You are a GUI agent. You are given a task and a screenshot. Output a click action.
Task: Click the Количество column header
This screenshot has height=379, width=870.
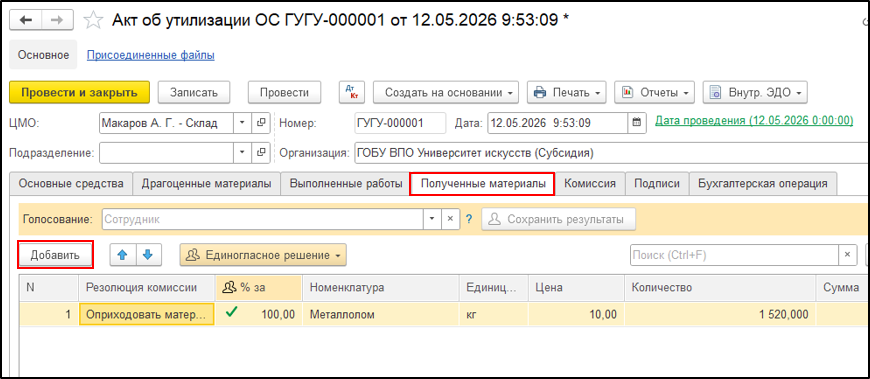720,288
